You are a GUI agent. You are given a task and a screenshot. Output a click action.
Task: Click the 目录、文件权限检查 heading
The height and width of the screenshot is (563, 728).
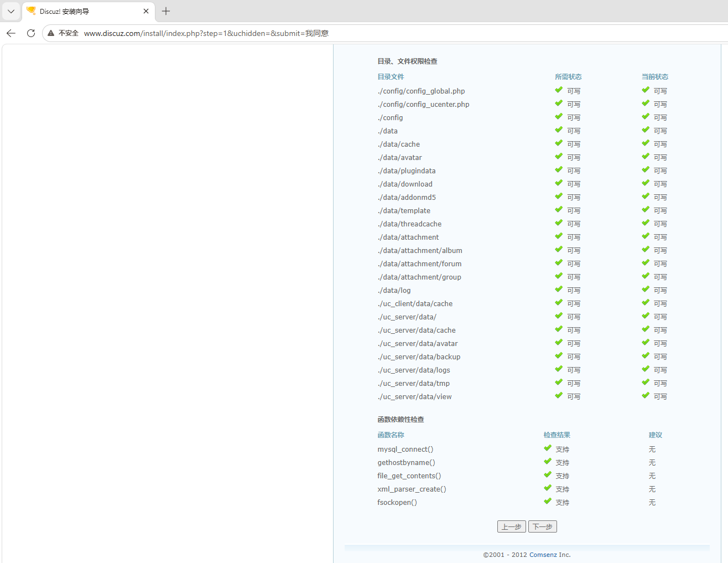408,61
